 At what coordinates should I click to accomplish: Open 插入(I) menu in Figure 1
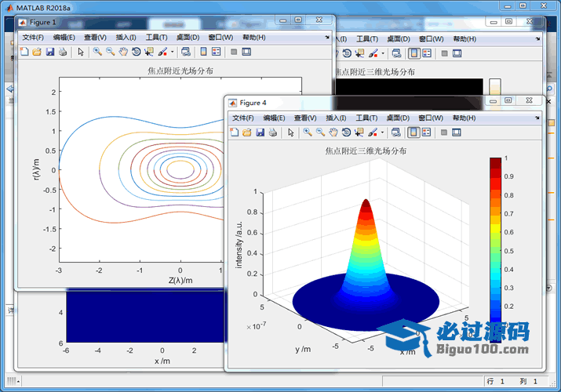coord(126,38)
